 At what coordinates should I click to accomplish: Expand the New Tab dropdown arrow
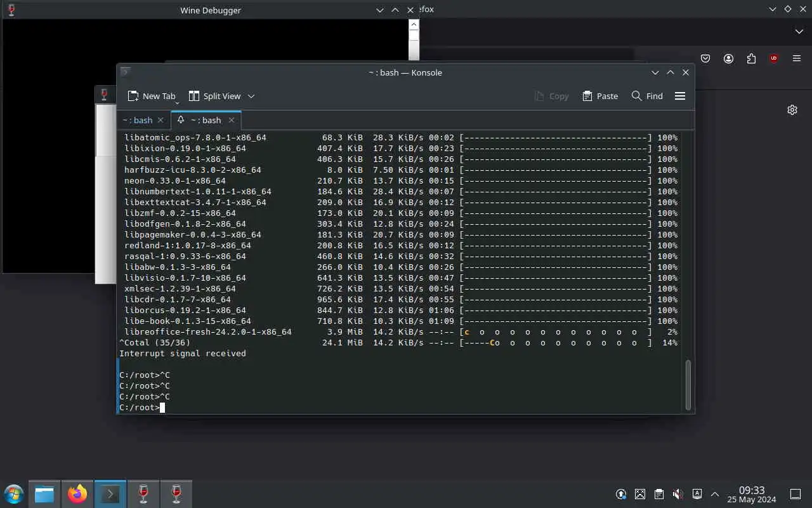[177, 102]
